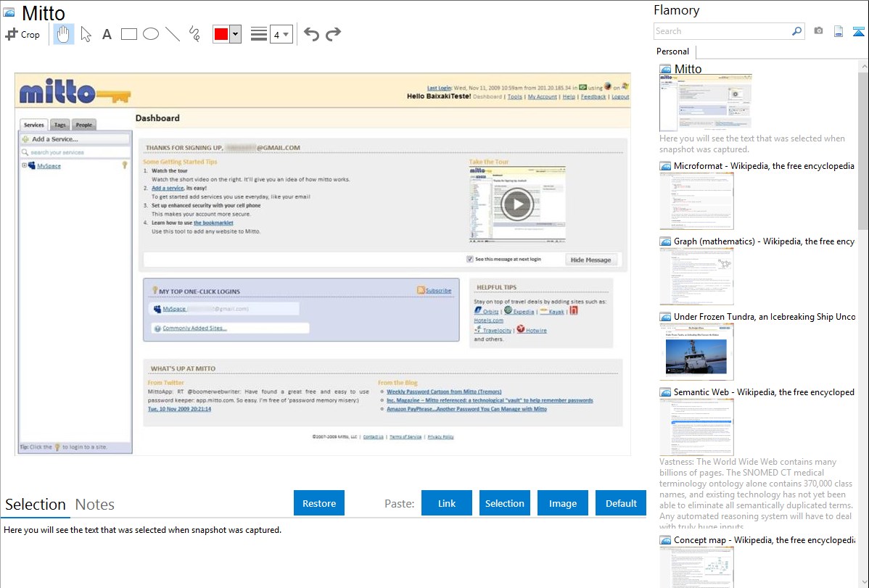This screenshot has width=869, height=588.
Task: Open Under Frozen Tundra snapshot thumbnail
Action: (696, 352)
